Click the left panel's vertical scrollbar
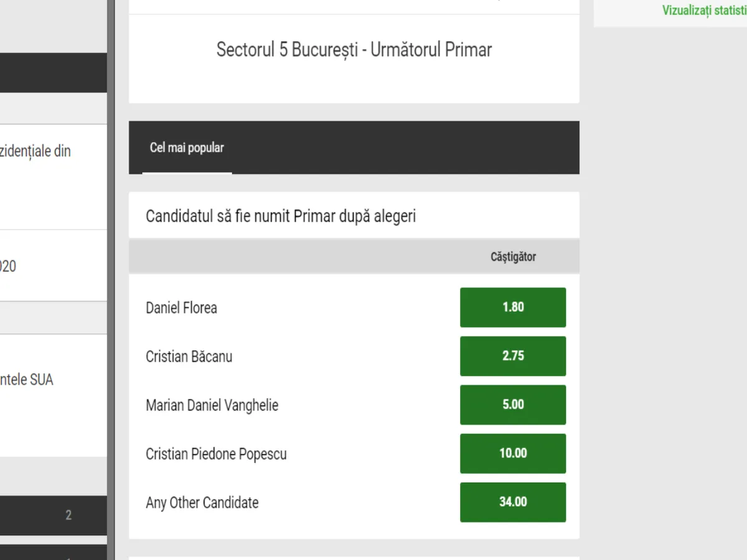The image size is (747, 560). click(111, 280)
